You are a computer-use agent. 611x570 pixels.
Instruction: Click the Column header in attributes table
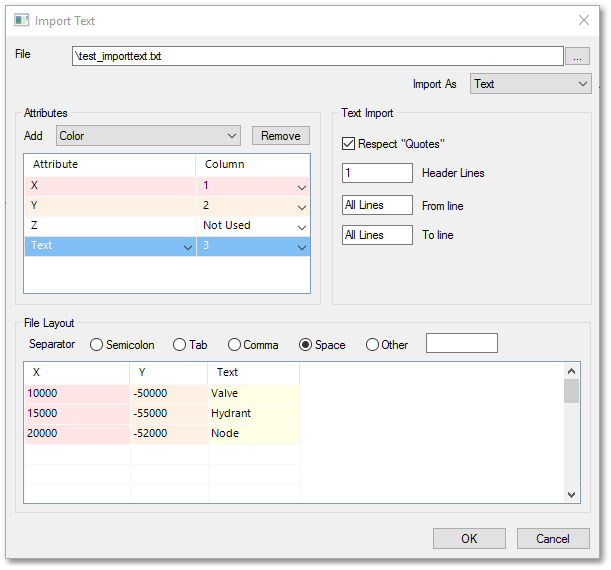point(253,164)
